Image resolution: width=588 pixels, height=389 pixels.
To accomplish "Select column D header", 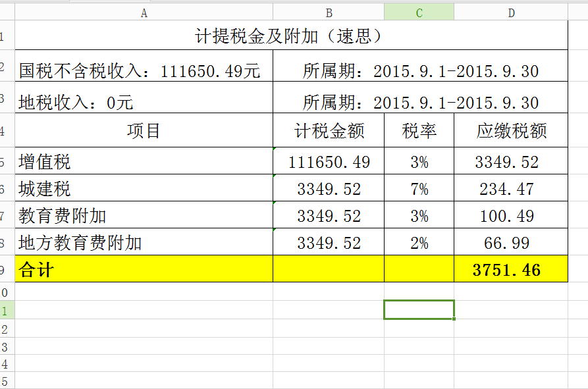I will click(x=511, y=12).
